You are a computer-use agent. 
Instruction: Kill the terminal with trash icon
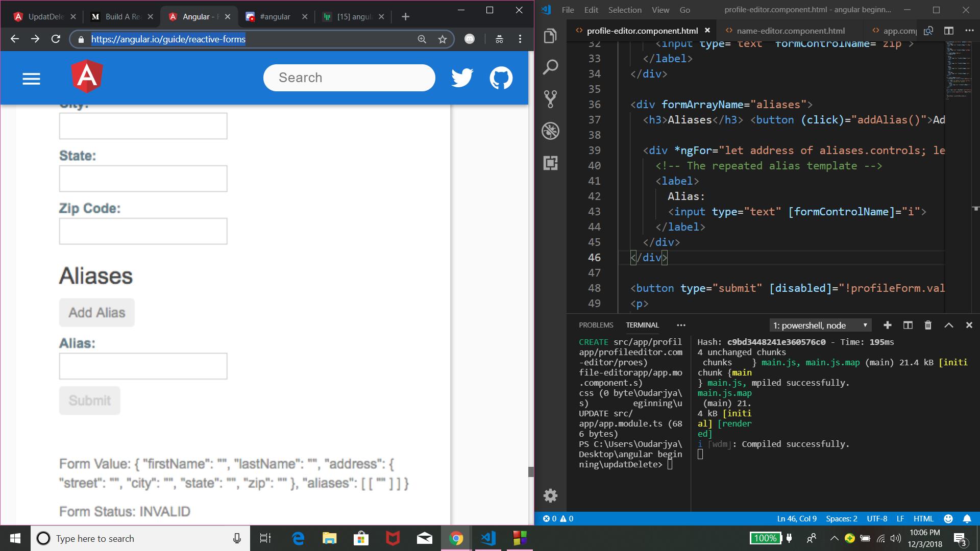[928, 325]
